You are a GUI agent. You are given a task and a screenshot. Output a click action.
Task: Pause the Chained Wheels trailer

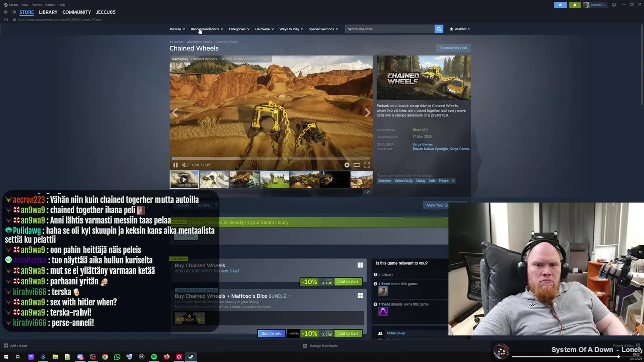(x=175, y=165)
